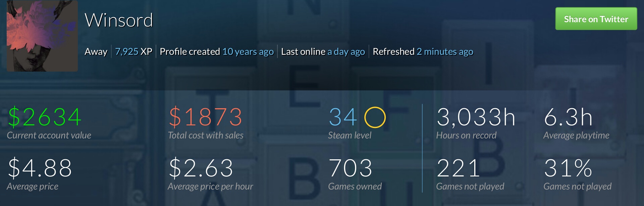The width and height of the screenshot is (644, 206).
Task: Click the yellow Steam level circle badge
Action: 375,117
